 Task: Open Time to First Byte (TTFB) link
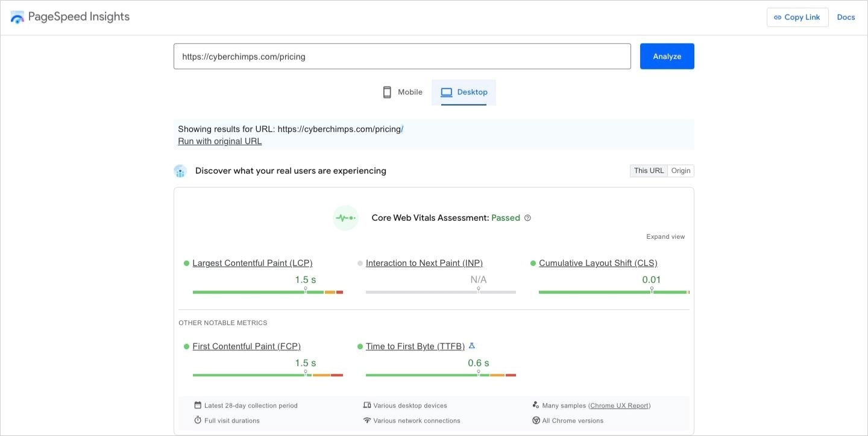(x=415, y=347)
